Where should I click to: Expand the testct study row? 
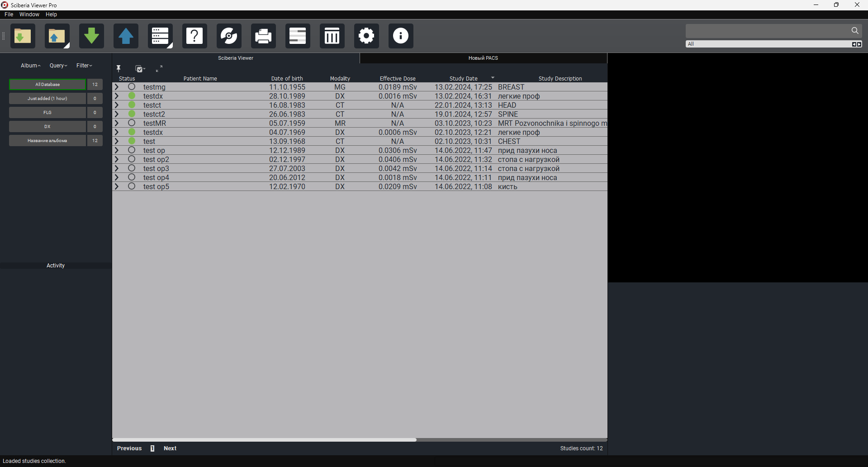[117, 105]
